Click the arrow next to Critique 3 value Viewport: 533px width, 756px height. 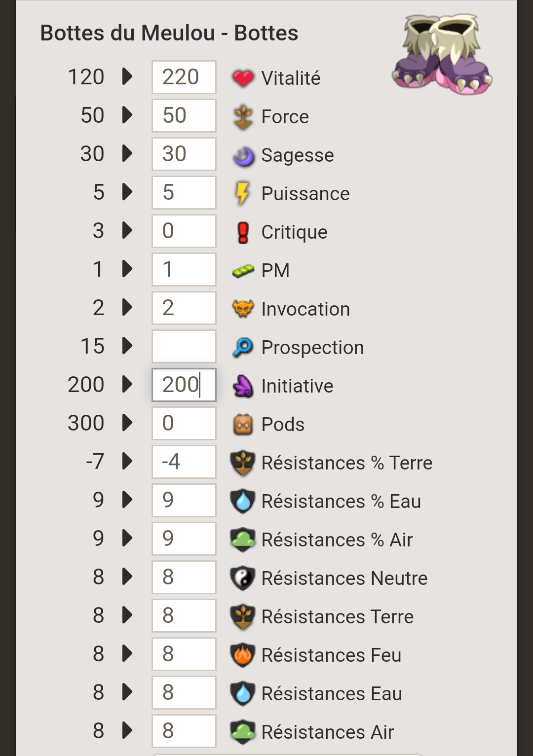(x=127, y=230)
